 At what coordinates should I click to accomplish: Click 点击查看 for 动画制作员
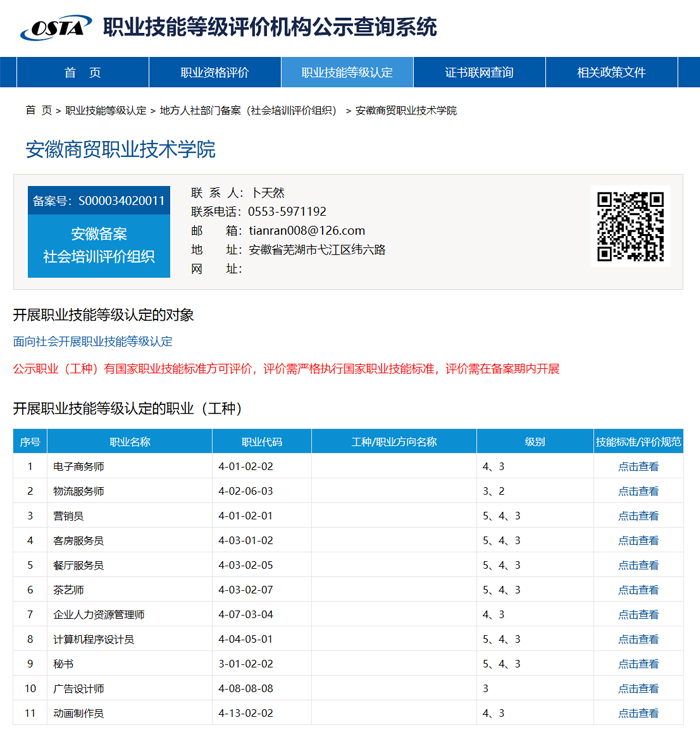click(638, 713)
